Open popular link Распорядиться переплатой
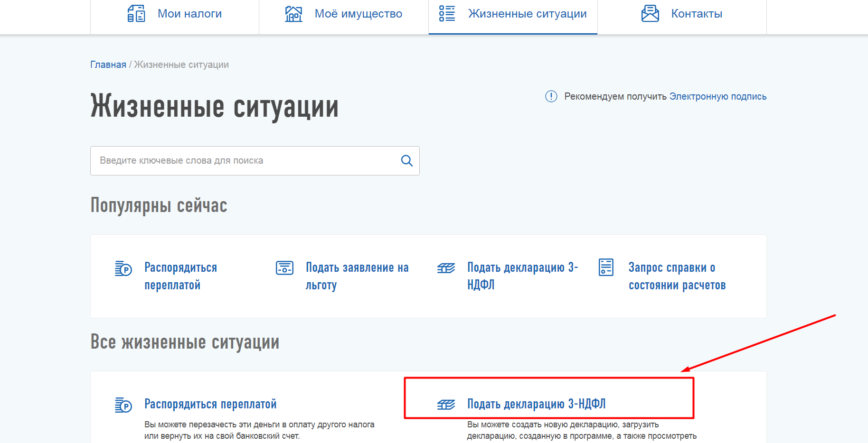Screen dimensions: 868x443 180,276
